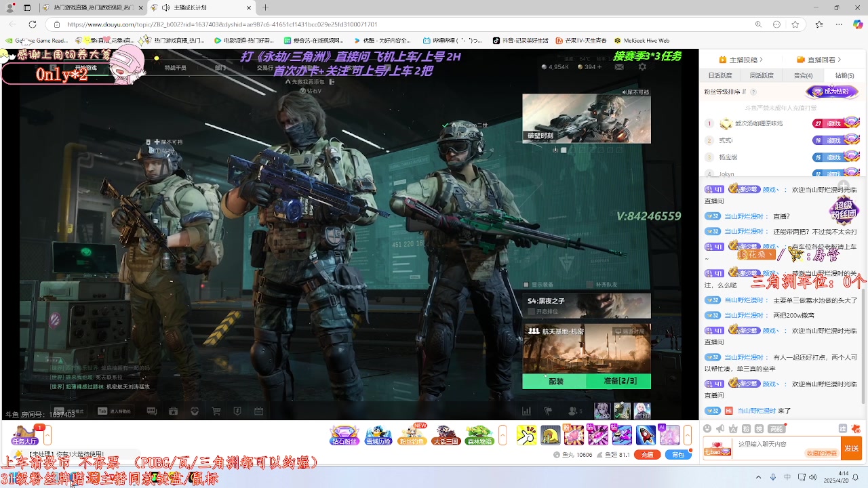Click the chat message input field

787,448
